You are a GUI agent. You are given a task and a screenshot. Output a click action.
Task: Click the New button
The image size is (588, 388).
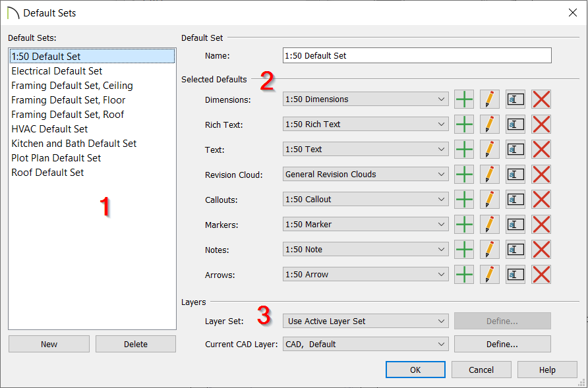[x=49, y=344]
